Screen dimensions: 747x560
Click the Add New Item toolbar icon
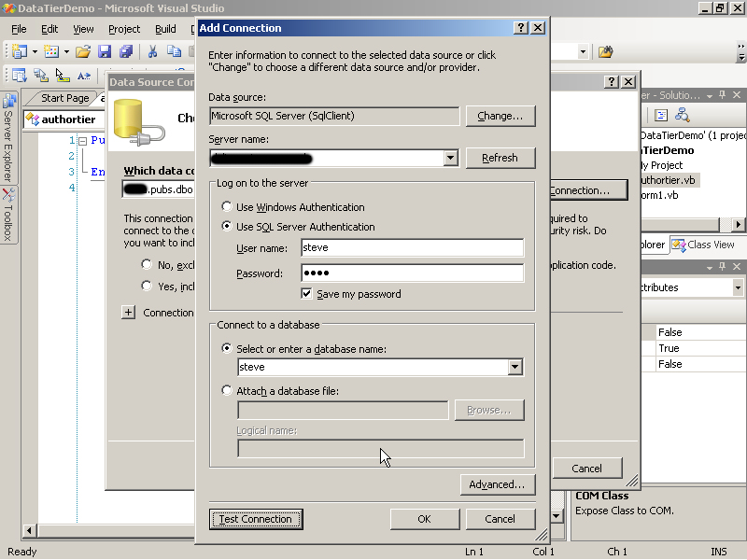click(x=51, y=51)
